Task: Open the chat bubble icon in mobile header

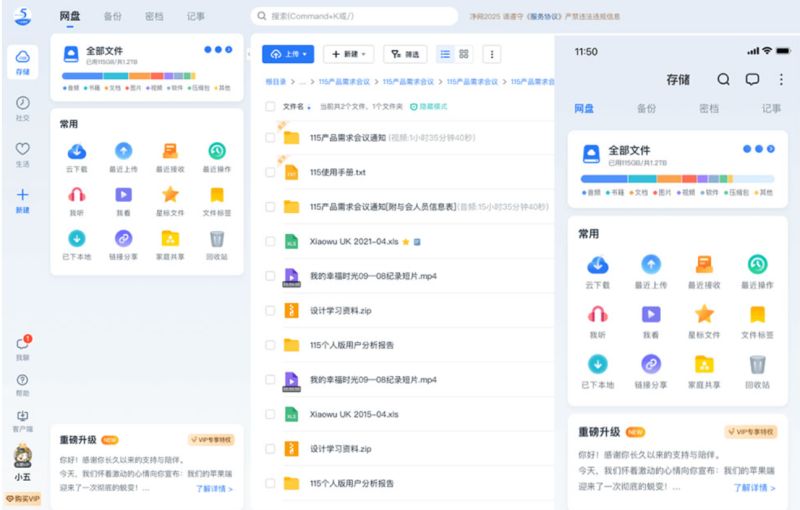Action: point(752,79)
